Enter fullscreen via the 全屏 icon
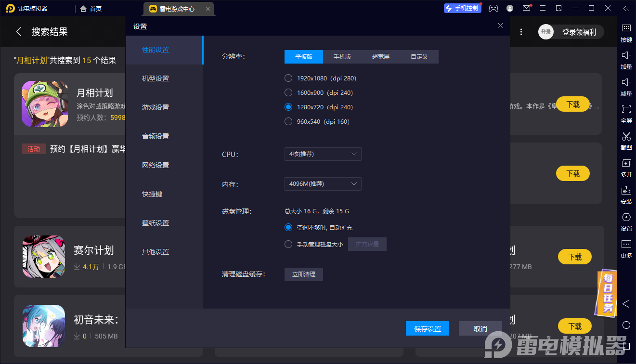 click(626, 115)
